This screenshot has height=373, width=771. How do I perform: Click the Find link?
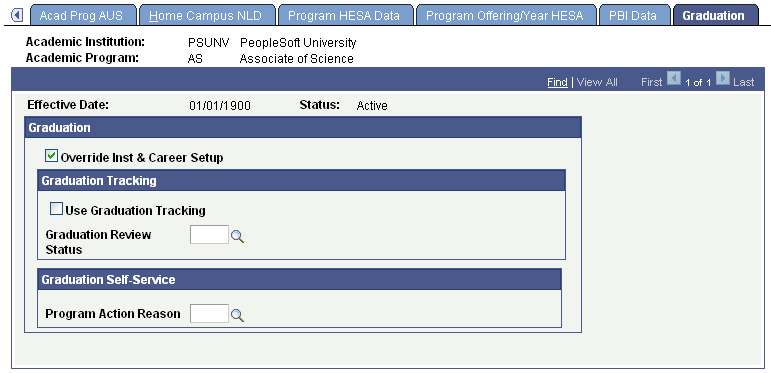(557, 82)
